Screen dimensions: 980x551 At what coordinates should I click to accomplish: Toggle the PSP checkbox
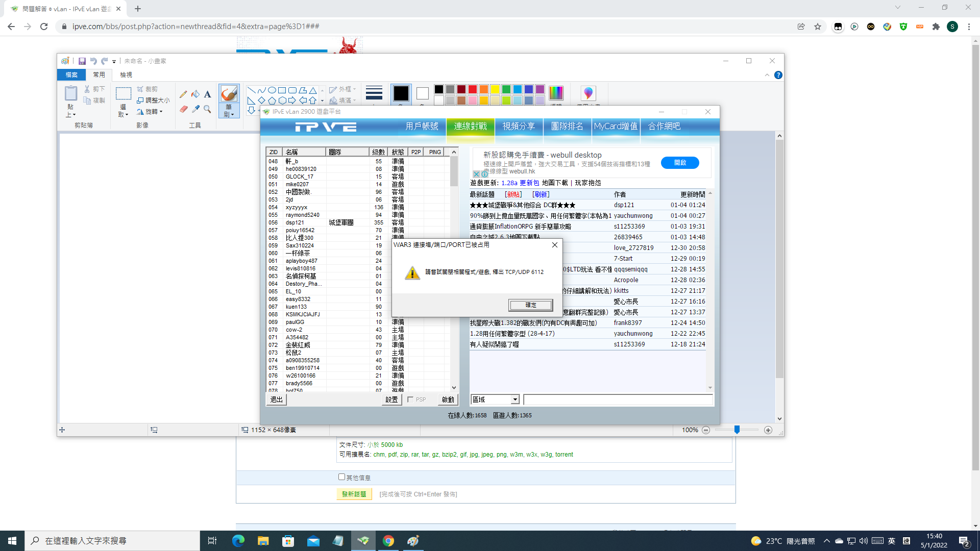point(410,399)
